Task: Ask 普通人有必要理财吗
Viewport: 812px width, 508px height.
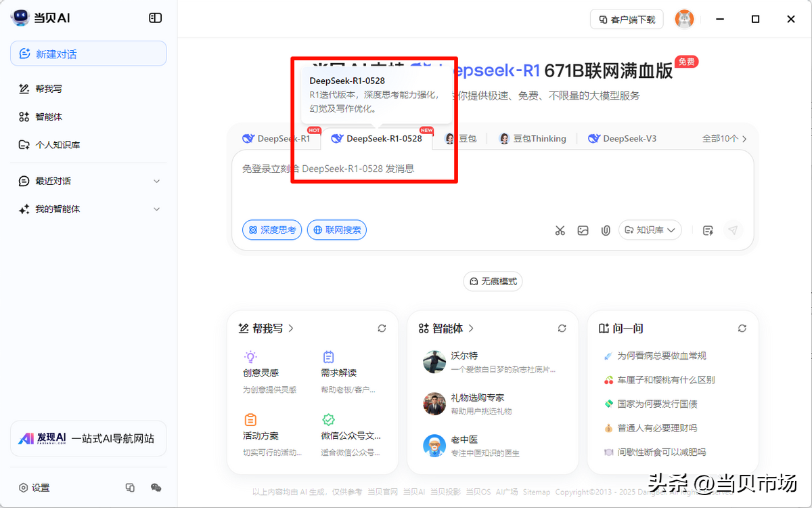Action: 650,428
